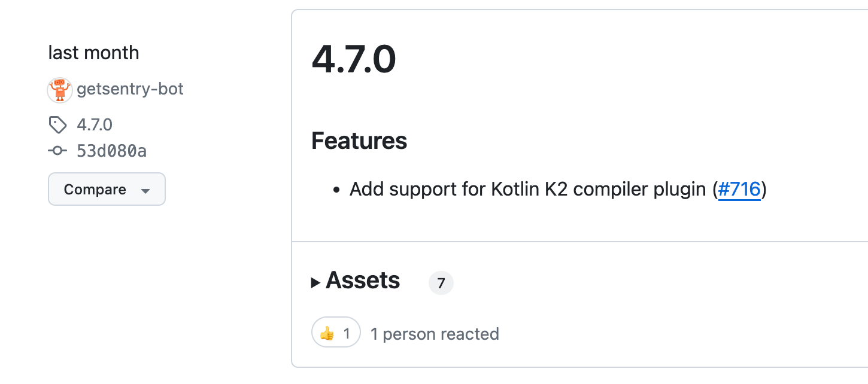Image resolution: width=868 pixels, height=384 pixels.
Task: Open the getsentry-bot profile link
Action: tap(130, 89)
